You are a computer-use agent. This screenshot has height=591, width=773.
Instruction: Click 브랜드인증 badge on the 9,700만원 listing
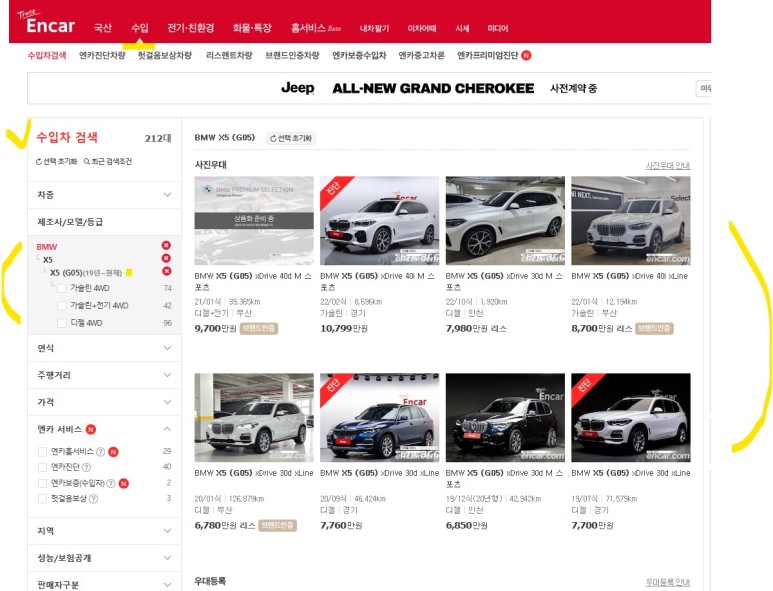tap(259, 329)
